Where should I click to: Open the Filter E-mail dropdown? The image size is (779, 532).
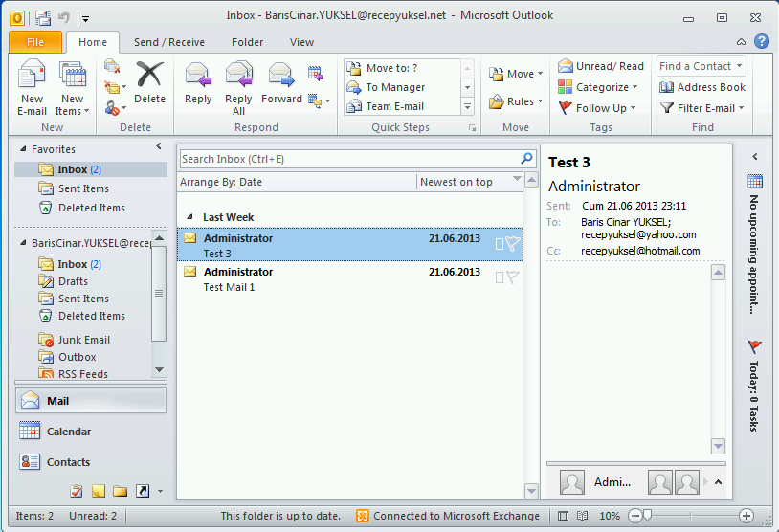tap(702, 108)
